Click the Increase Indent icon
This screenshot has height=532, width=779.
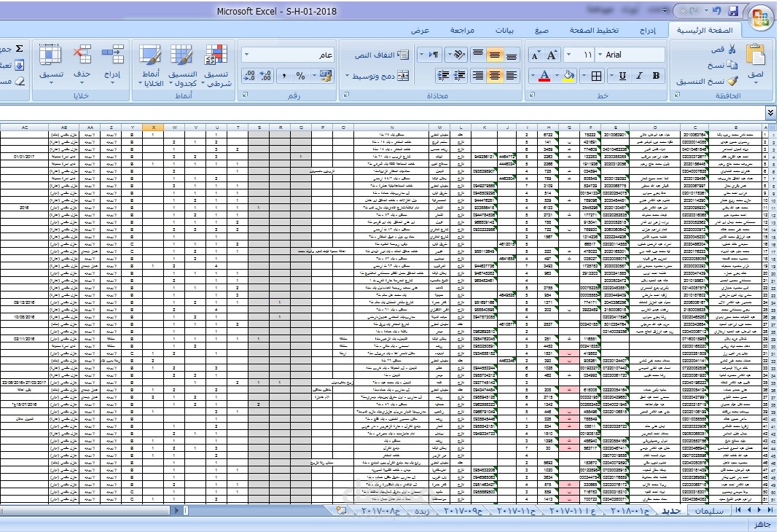[x=442, y=76]
